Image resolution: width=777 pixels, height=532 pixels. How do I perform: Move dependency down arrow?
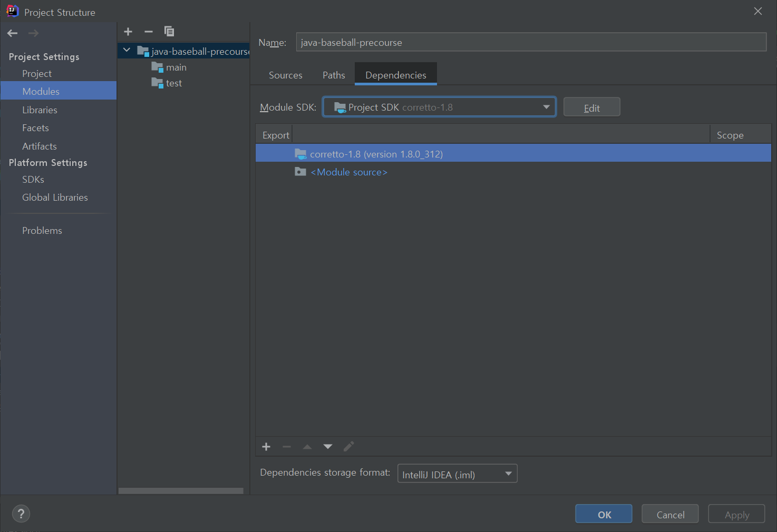click(x=328, y=447)
